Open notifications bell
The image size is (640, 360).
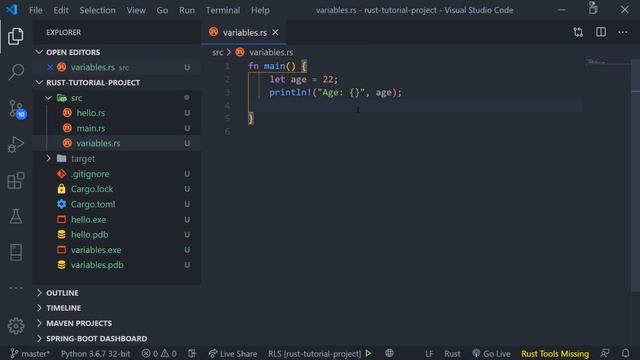pos(625,353)
